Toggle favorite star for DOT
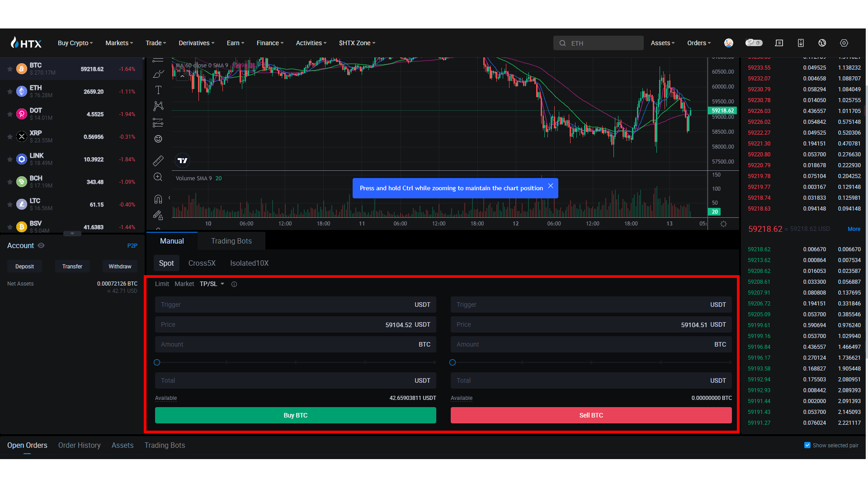The width and height of the screenshot is (868, 488). click(9, 114)
